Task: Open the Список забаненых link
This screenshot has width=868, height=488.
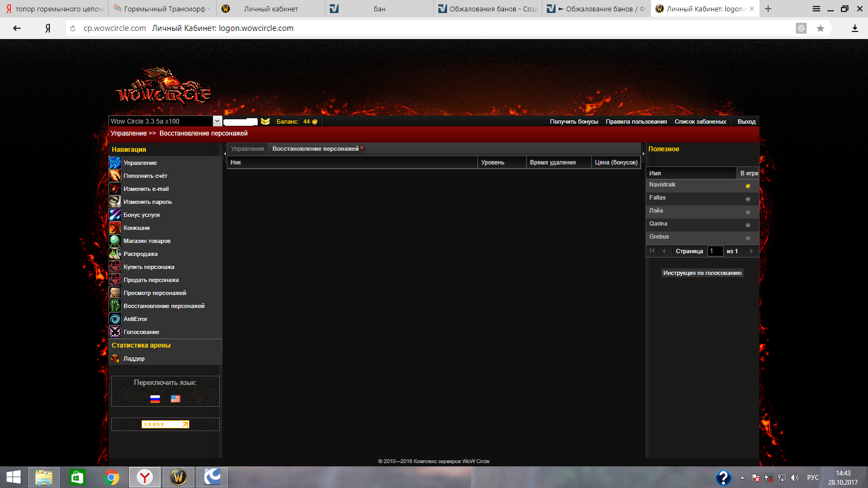Action: pos(700,121)
